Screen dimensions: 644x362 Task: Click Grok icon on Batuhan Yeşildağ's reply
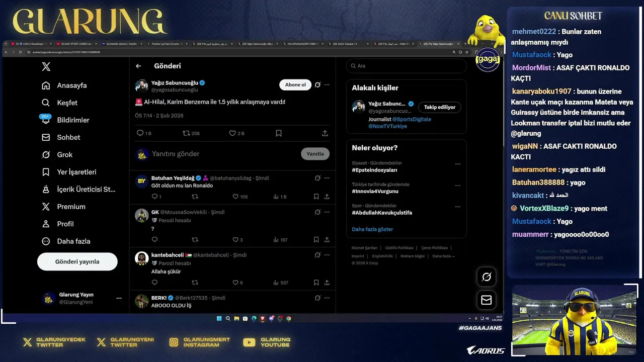[317, 178]
